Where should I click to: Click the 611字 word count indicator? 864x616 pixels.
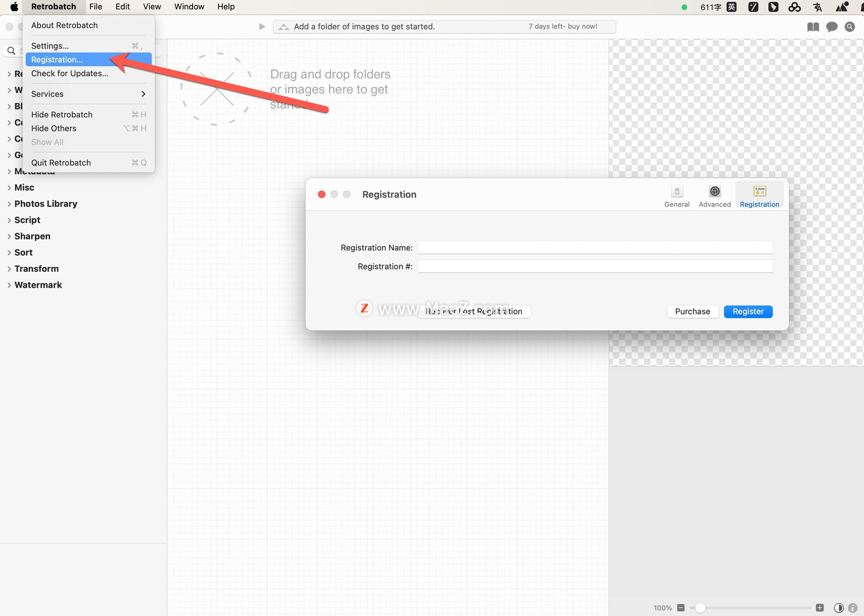coord(711,7)
